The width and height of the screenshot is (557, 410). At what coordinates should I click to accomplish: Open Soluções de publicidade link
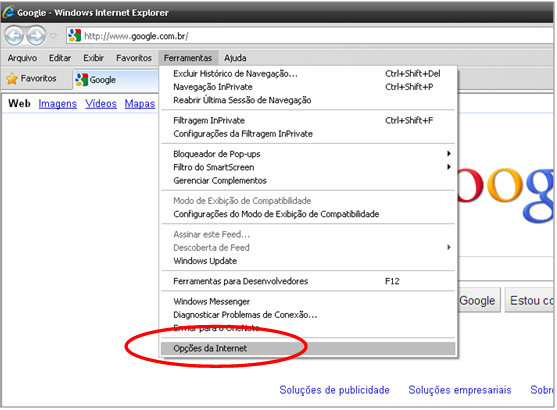click(334, 390)
